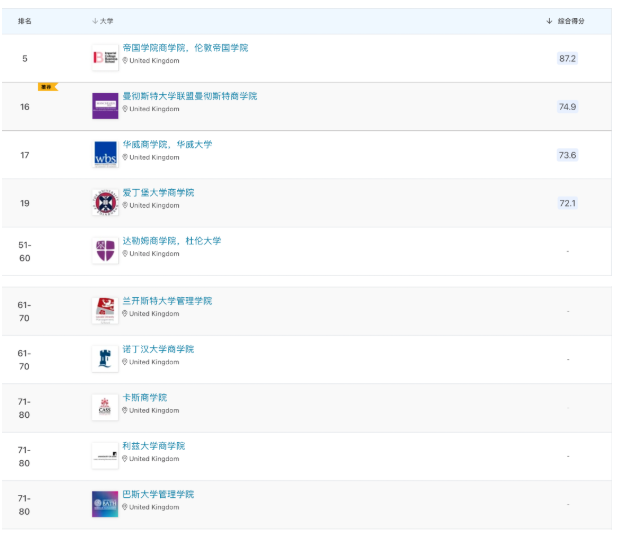This screenshot has width=619, height=536.
Task: Open University of Edinburgh crest logo
Action: pyautogui.click(x=105, y=202)
